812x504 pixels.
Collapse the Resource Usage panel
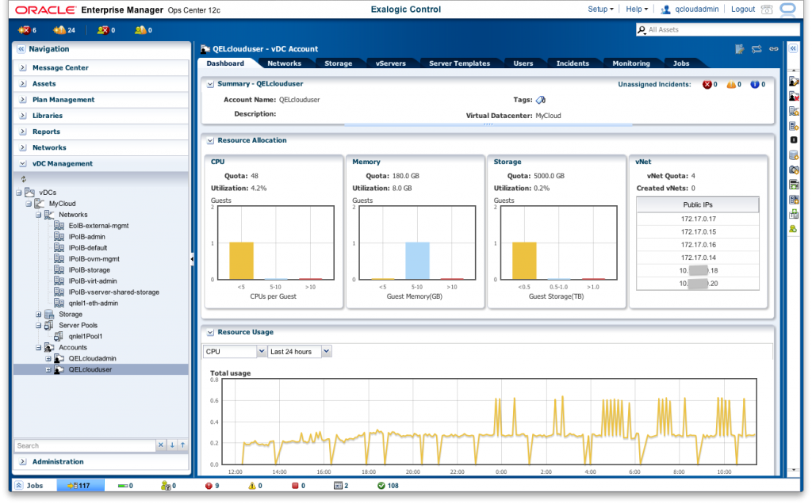pos(210,333)
